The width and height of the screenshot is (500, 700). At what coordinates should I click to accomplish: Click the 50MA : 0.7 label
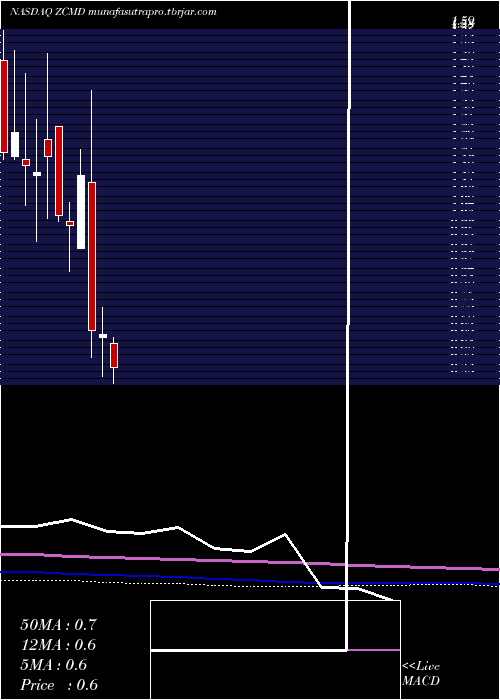(x=58, y=625)
